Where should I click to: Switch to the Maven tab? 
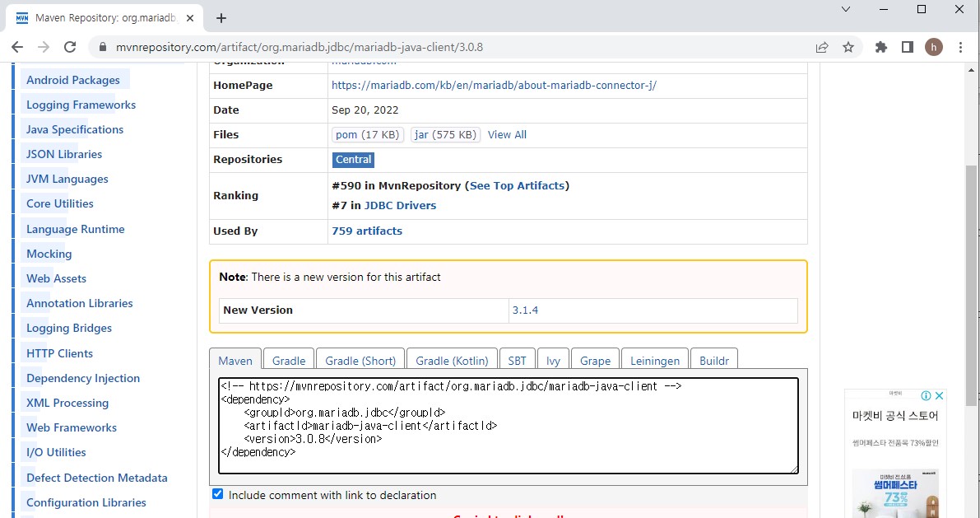point(235,361)
